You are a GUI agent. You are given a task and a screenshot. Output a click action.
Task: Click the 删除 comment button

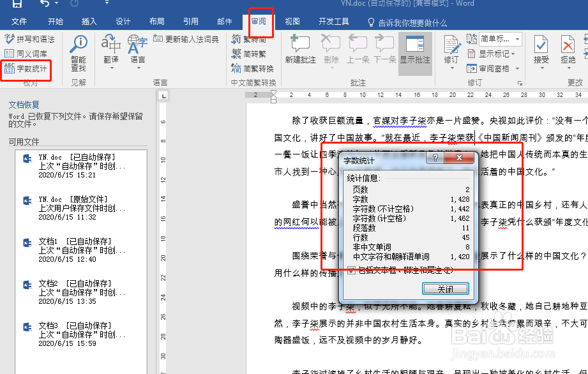pyautogui.click(x=331, y=52)
